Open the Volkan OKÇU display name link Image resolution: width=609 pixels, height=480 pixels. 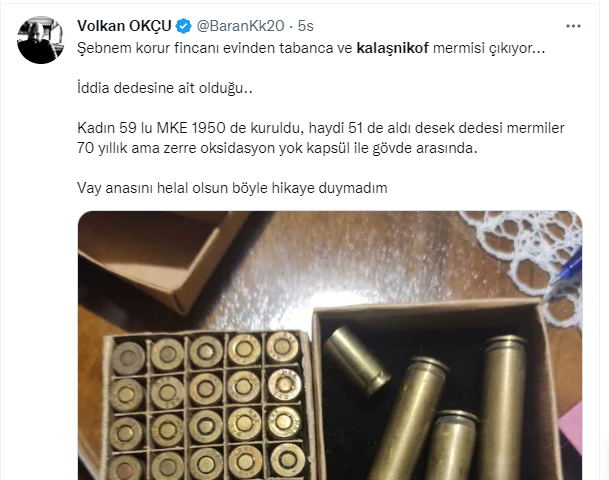point(124,26)
